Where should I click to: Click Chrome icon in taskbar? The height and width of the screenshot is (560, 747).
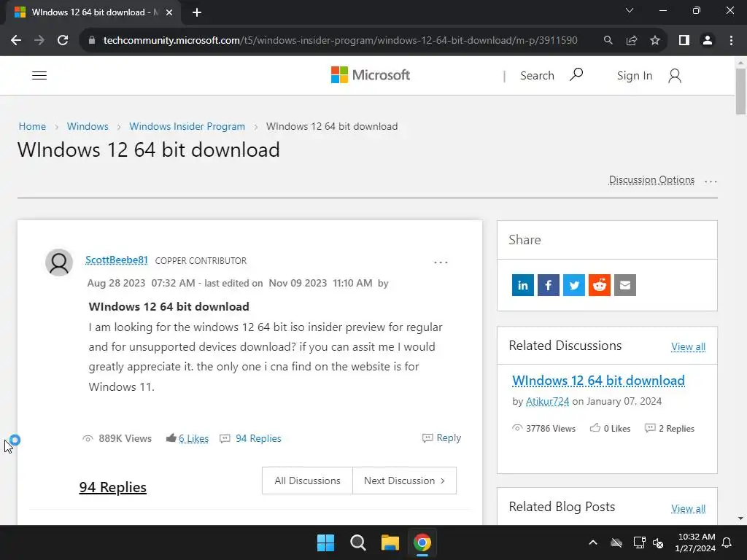[x=422, y=542]
